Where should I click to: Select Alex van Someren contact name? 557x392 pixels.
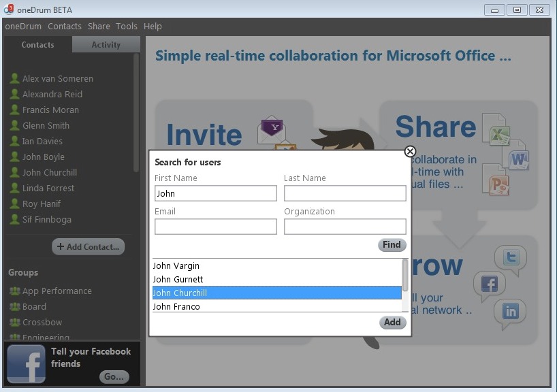tap(58, 78)
